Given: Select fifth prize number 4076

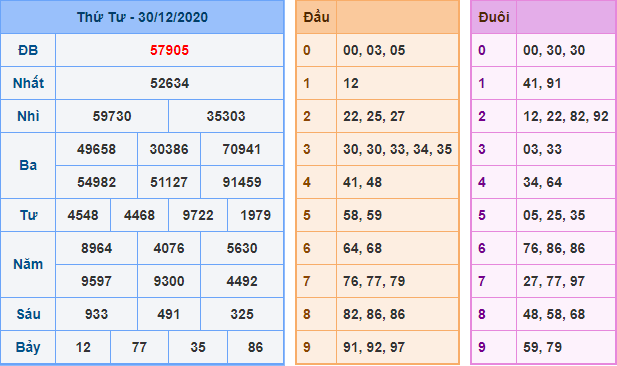Looking at the screenshot, I should 169,249.
